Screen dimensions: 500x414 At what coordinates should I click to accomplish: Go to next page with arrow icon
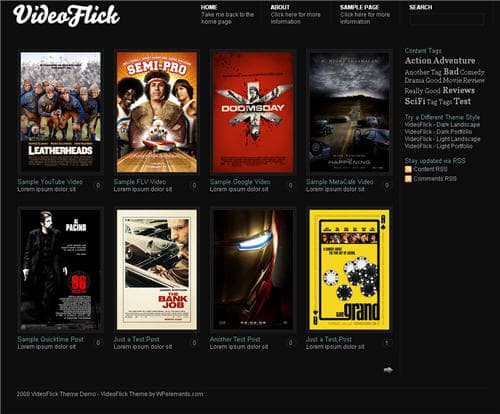388,370
